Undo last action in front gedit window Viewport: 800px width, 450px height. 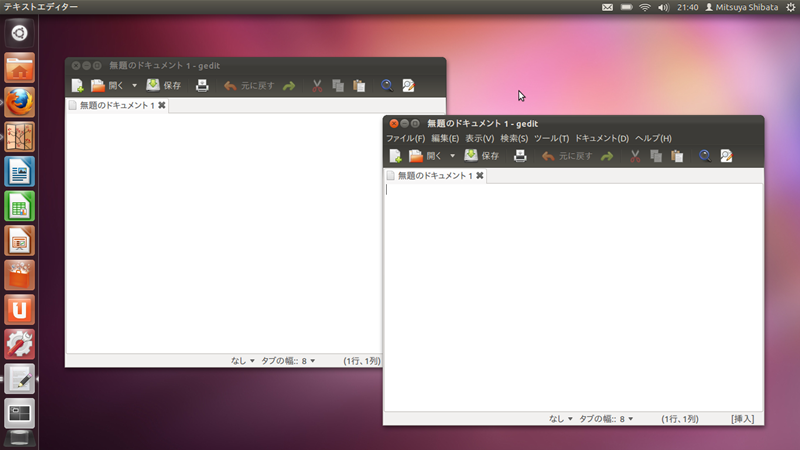(567, 156)
